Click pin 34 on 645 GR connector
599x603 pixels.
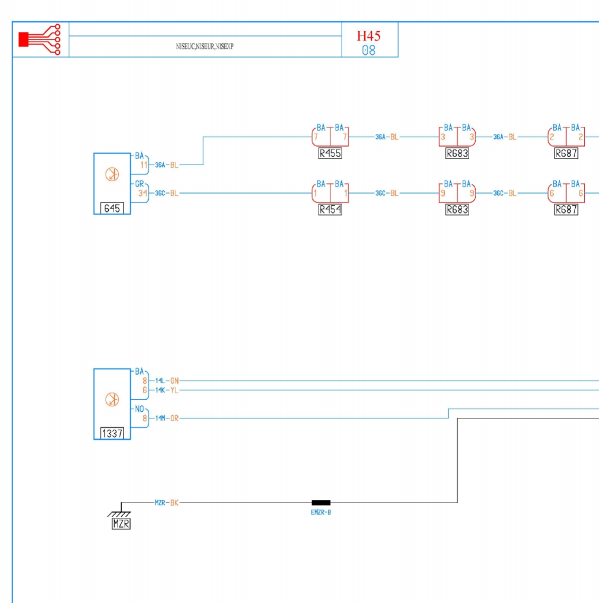143,193
